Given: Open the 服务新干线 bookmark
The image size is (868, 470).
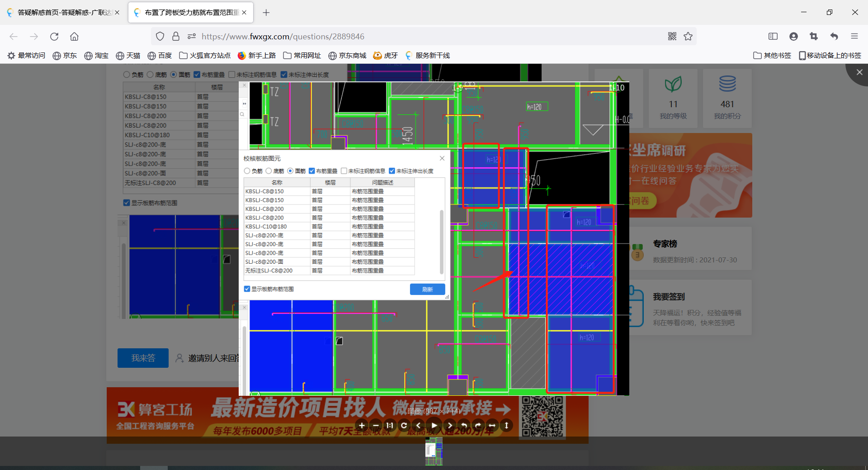Looking at the screenshot, I should click(428, 56).
